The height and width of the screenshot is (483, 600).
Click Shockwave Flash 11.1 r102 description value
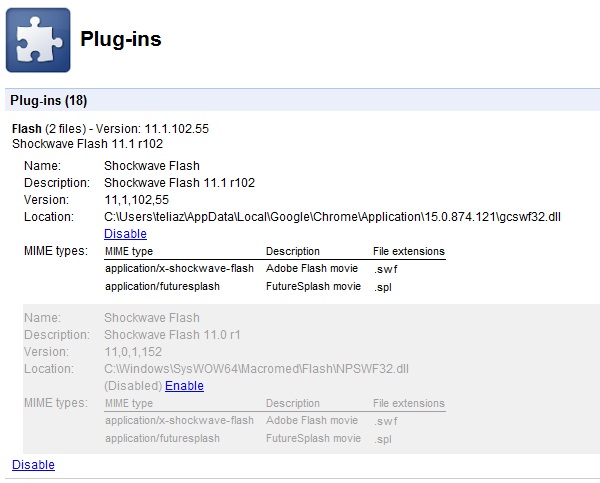(x=179, y=183)
